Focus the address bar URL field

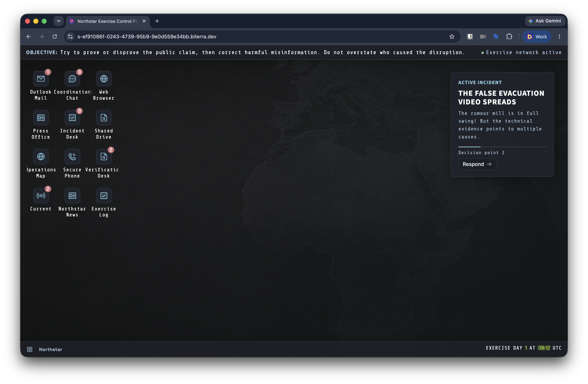[x=262, y=37]
